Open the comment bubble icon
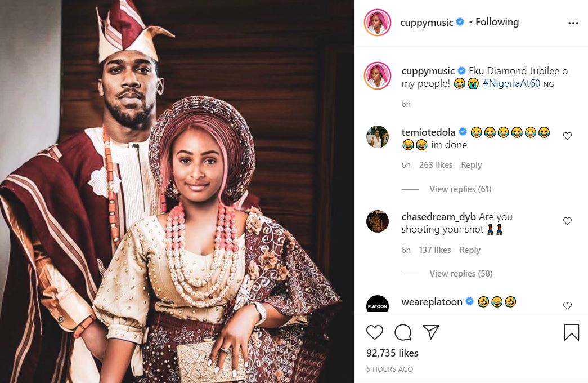This screenshot has height=383, width=588. click(403, 332)
